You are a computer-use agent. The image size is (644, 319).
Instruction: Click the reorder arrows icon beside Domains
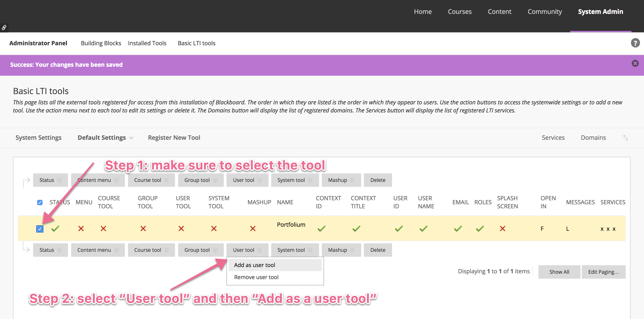(x=625, y=138)
